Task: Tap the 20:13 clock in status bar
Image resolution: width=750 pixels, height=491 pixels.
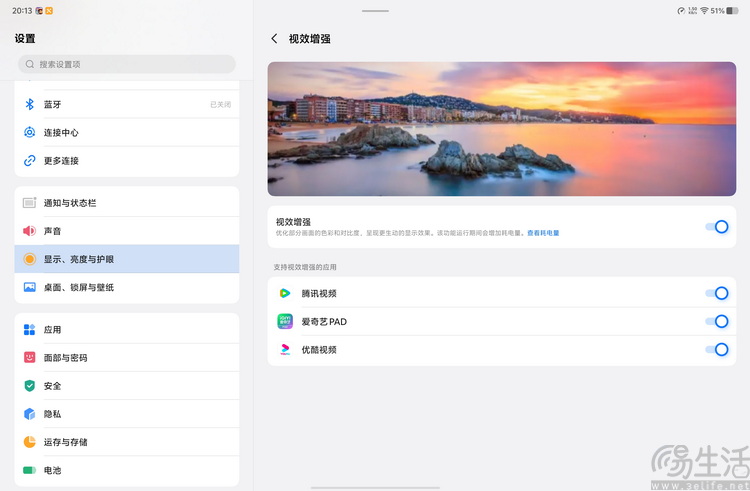Action: coord(22,11)
